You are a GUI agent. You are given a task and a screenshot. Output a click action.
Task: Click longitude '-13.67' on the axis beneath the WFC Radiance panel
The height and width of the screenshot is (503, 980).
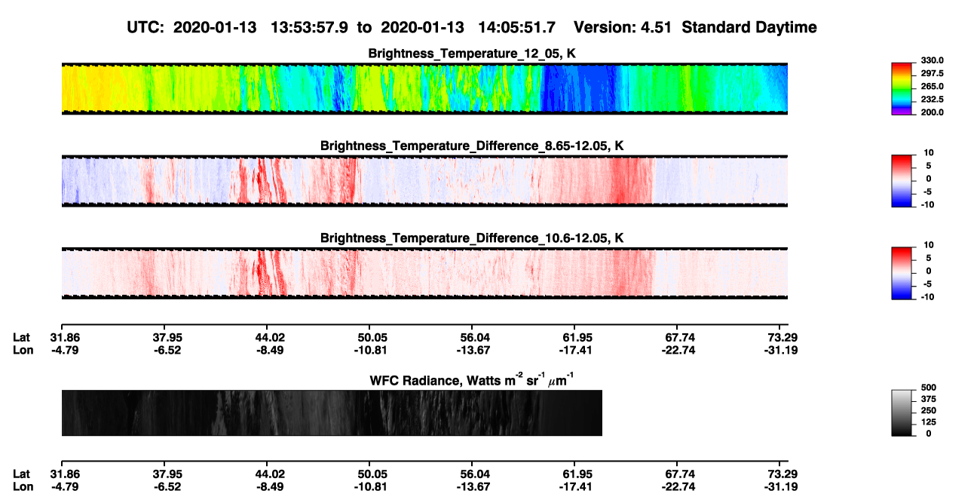[472, 486]
